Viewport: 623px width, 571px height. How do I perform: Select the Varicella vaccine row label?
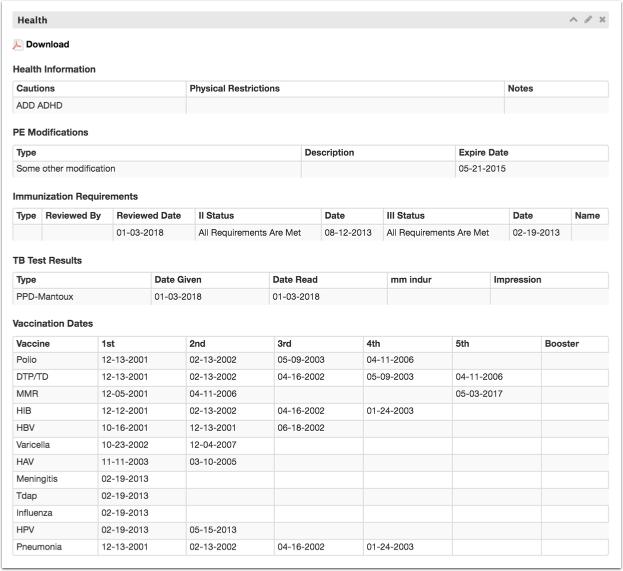(x=33, y=445)
